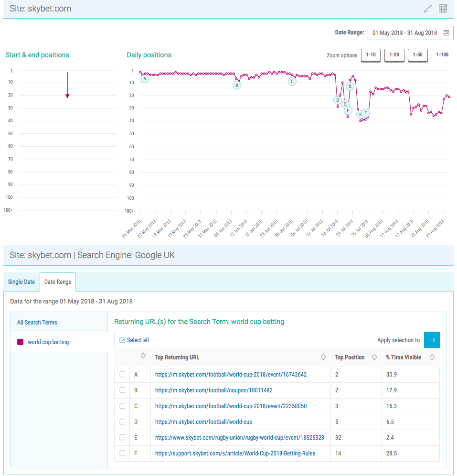The image size is (457, 476).
Task: Click the start-to-end position arrow in left chart
Action: coord(67,85)
